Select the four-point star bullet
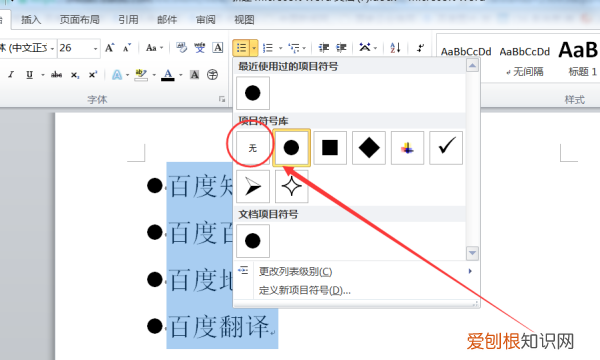 291,187
